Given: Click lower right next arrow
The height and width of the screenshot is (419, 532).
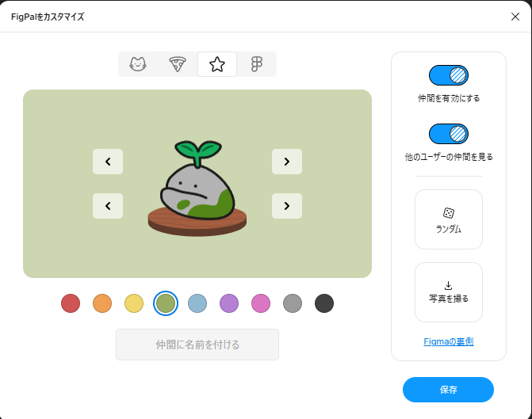Looking at the screenshot, I should (287, 206).
